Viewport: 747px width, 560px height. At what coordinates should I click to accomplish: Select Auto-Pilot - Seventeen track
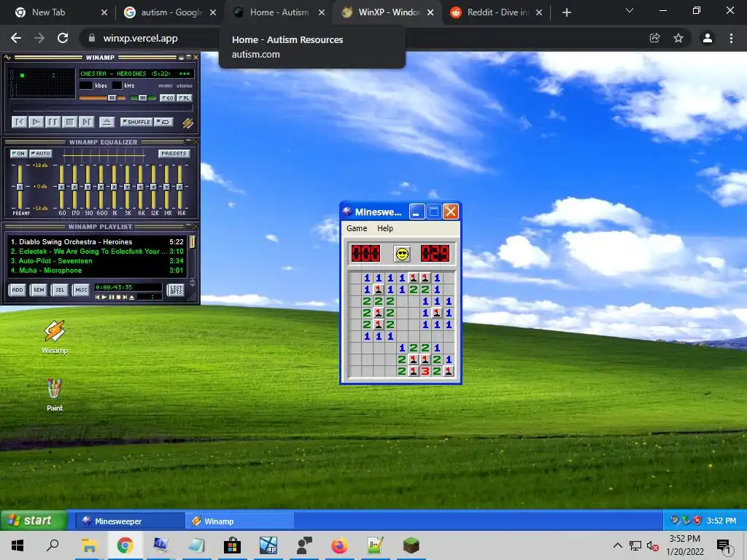(x=97, y=261)
